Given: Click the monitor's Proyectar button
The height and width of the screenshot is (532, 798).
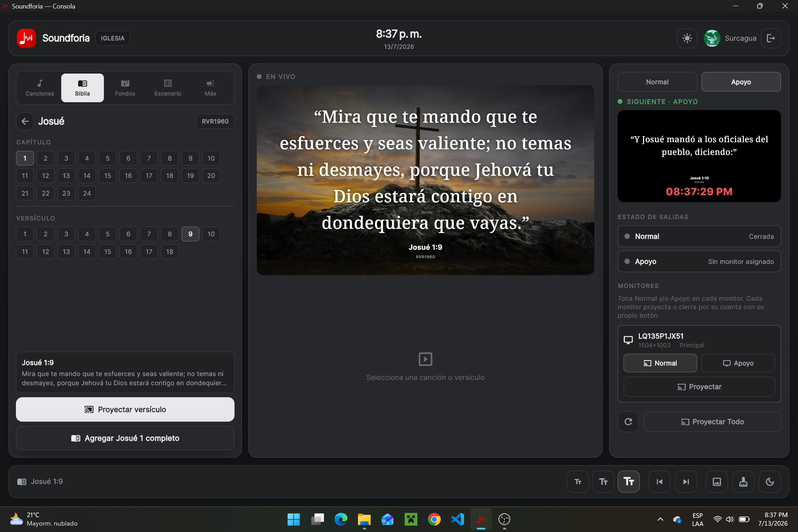Looking at the screenshot, I should click(x=699, y=387).
